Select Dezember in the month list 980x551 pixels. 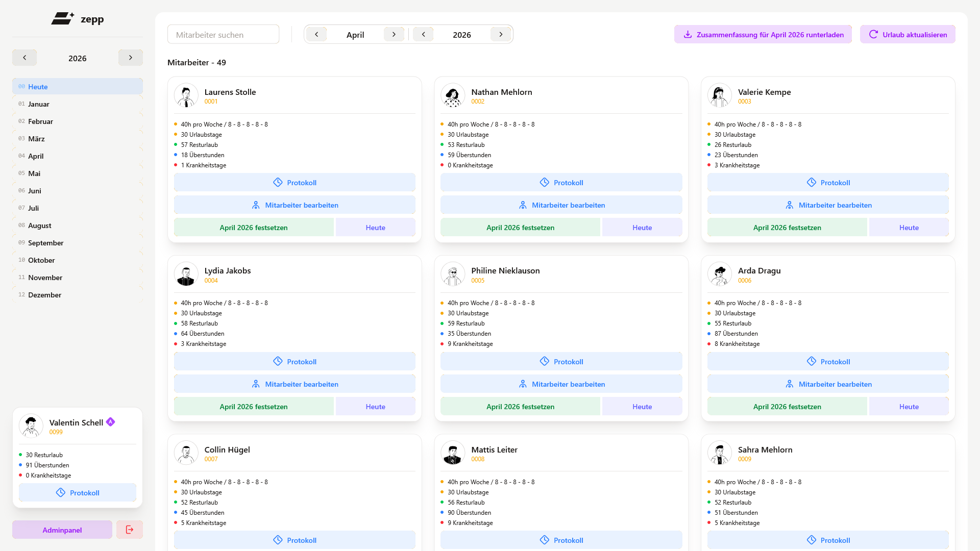coord(44,295)
